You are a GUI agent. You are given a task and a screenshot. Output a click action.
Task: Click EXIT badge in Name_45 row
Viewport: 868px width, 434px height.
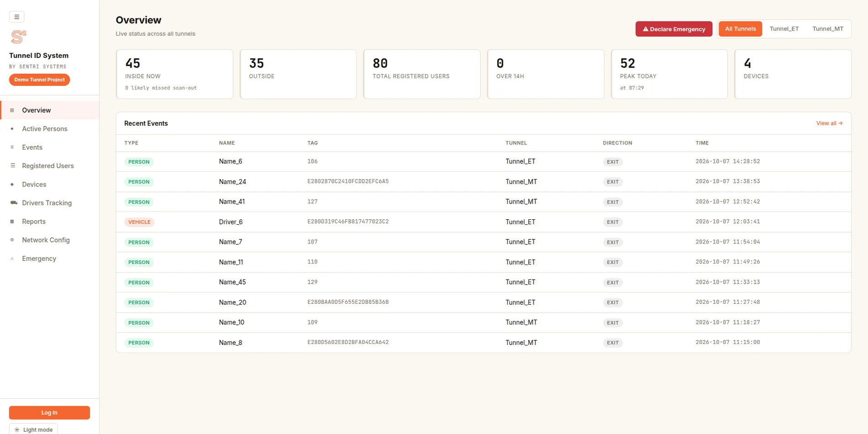point(613,282)
